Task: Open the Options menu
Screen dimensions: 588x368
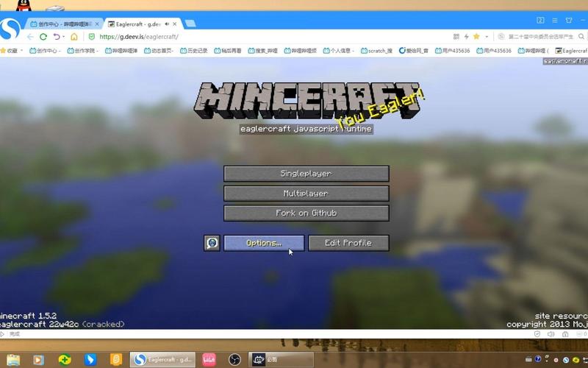Action: (264, 243)
